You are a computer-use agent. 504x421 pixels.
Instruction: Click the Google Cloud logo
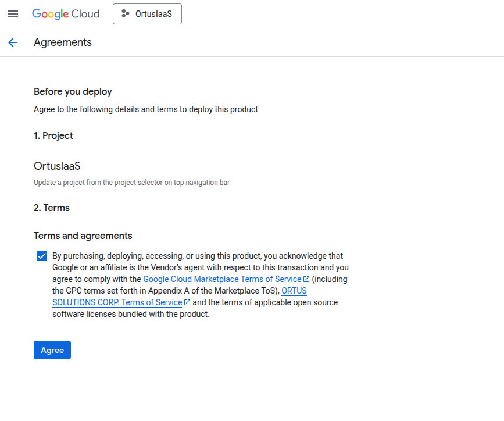point(66,14)
